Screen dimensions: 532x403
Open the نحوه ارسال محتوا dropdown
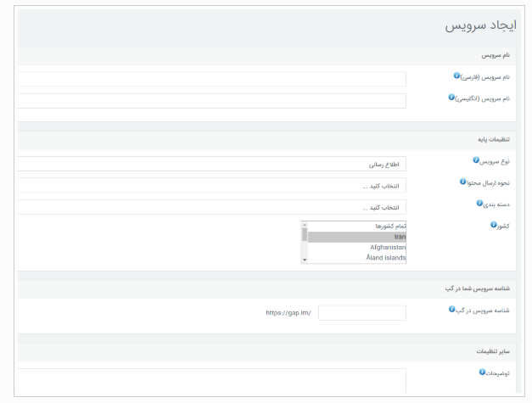pyautogui.click(x=212, y=186)
